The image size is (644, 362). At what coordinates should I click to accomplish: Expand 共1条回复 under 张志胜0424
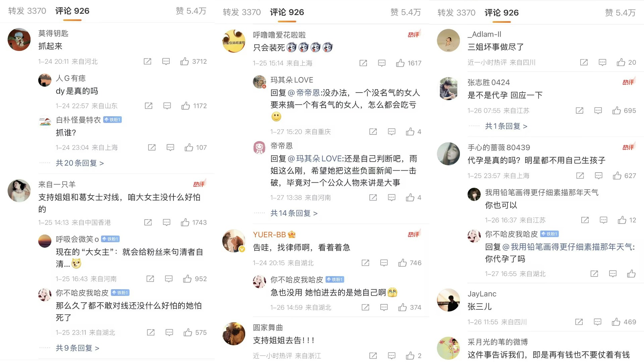[506, 126]
